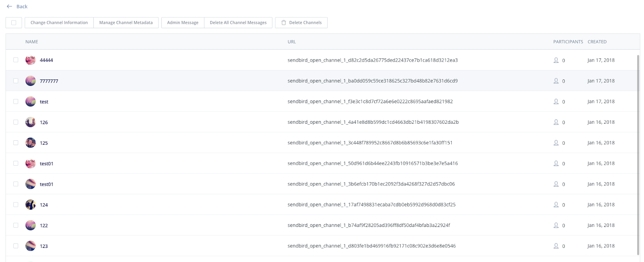Click the avatar of channel 44444

point(31,60)
